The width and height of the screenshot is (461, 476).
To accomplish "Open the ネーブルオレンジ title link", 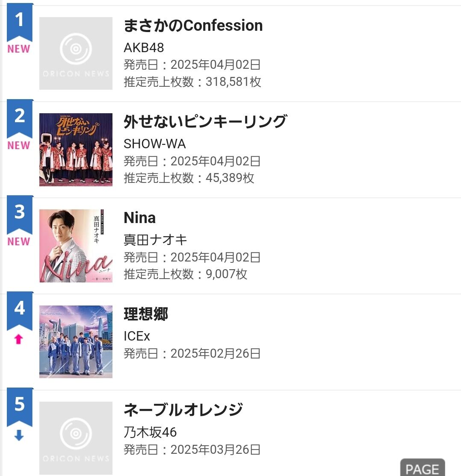I will [x=183, y=410].
